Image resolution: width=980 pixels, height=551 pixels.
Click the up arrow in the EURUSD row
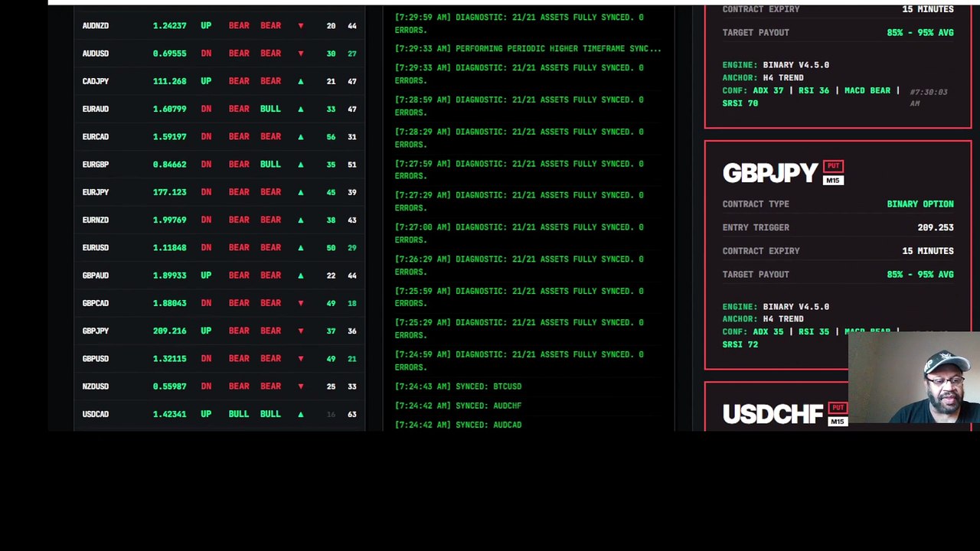click(300, 247)
